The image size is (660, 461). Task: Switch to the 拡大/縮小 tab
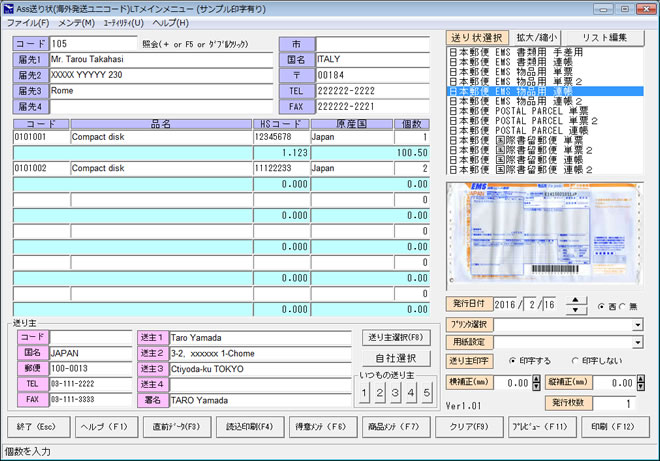(537, 38)
